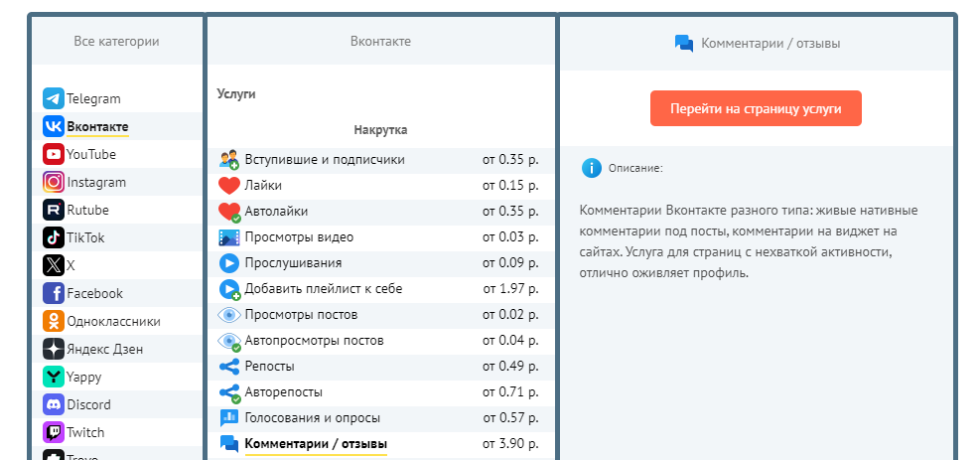
Task: Click the Лайки heart icon
Action: pyautogui.click(x=229, y=186)
